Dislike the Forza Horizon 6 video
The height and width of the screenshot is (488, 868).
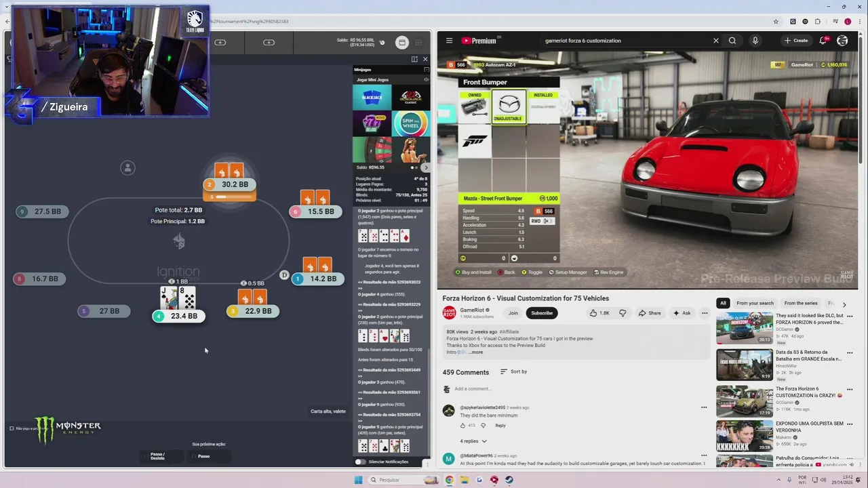click(623, 313)
